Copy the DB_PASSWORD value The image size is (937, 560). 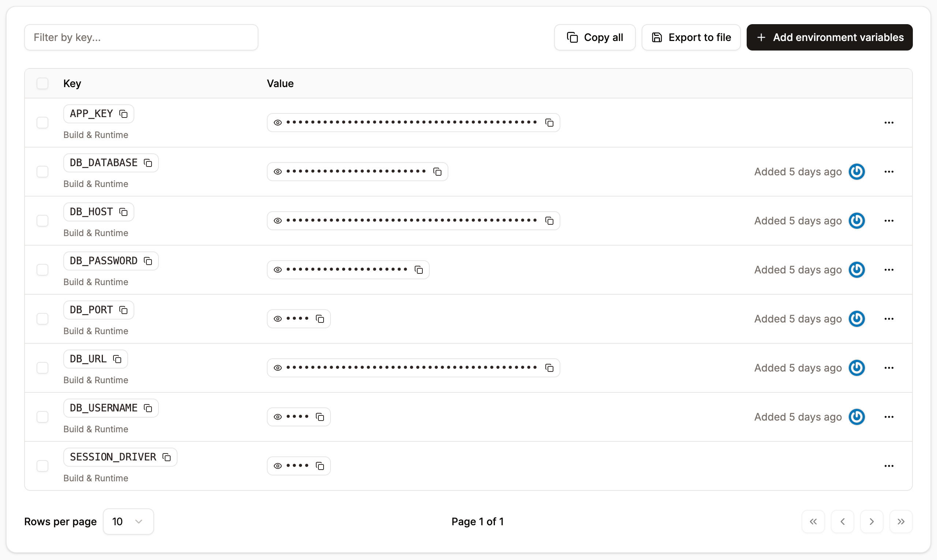point(419,269)
